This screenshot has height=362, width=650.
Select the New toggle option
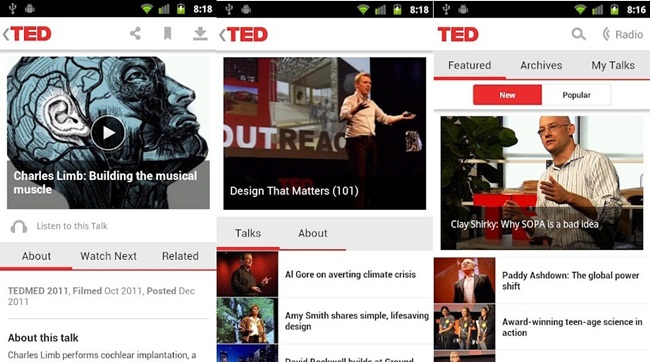click(x=507, y=95)
